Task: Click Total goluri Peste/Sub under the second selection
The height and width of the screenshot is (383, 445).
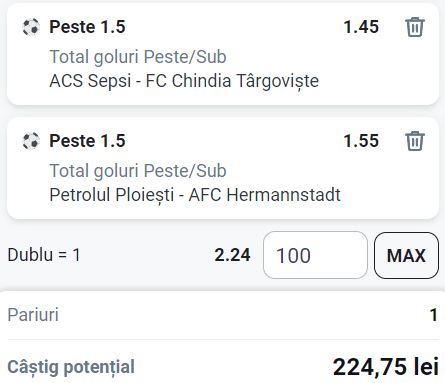Action: coord(138,170)
